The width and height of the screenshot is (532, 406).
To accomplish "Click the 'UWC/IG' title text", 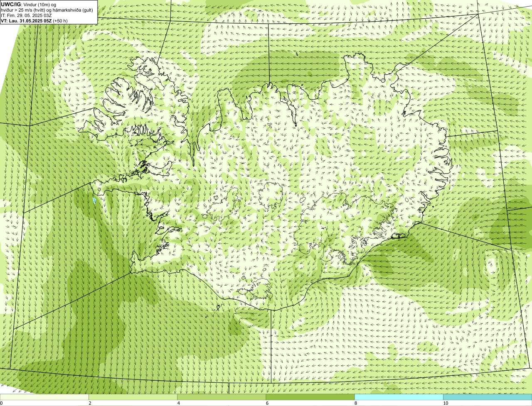I will coord(10,4).
